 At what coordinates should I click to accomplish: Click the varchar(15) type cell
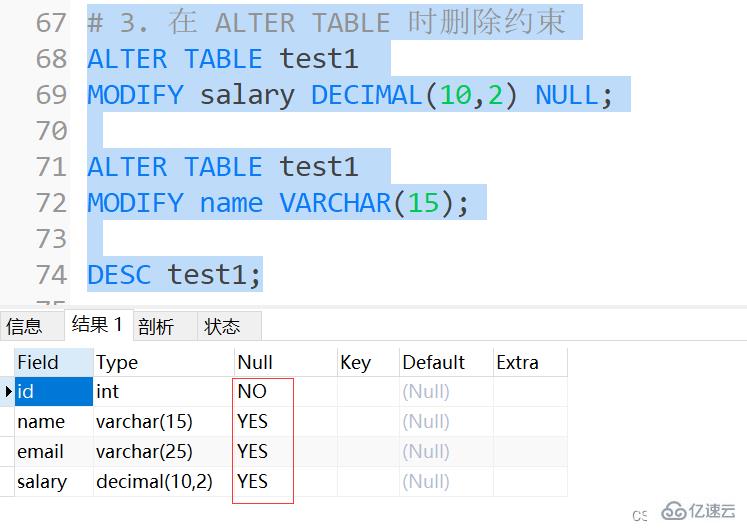[163, 422]
